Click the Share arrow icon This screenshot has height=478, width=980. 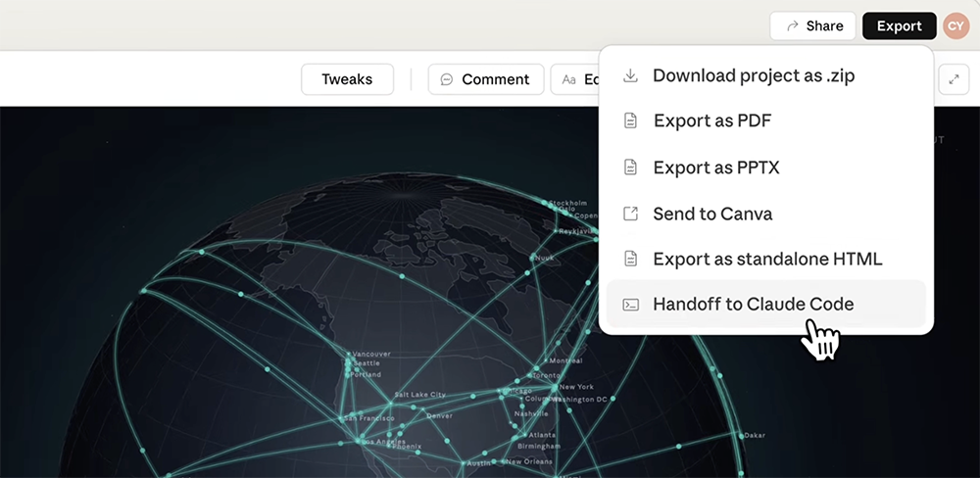(791, 26)
